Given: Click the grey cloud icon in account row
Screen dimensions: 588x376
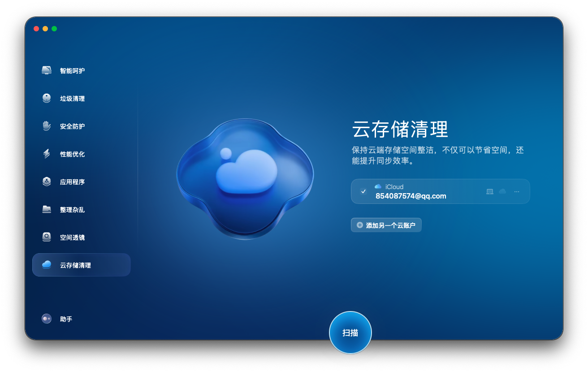Looking at the screenshot, I should (x=502, y=191).
